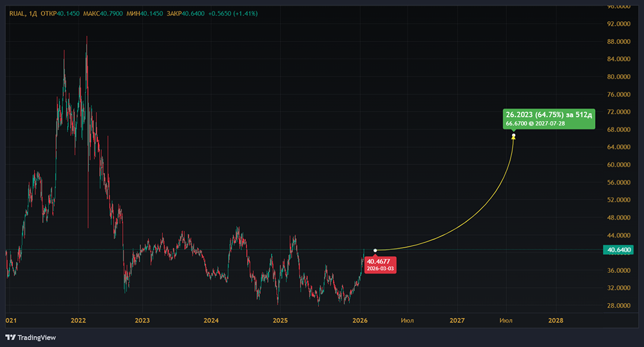Click the current price tag 40.6400
The width and height of the screenshot is (644, 347).
click(618, 250)
